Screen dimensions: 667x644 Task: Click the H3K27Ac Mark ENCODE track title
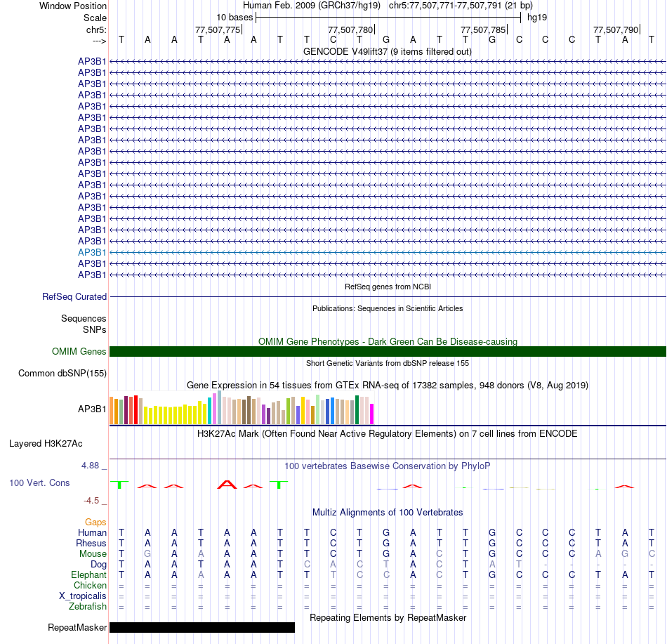coord(388,433)
